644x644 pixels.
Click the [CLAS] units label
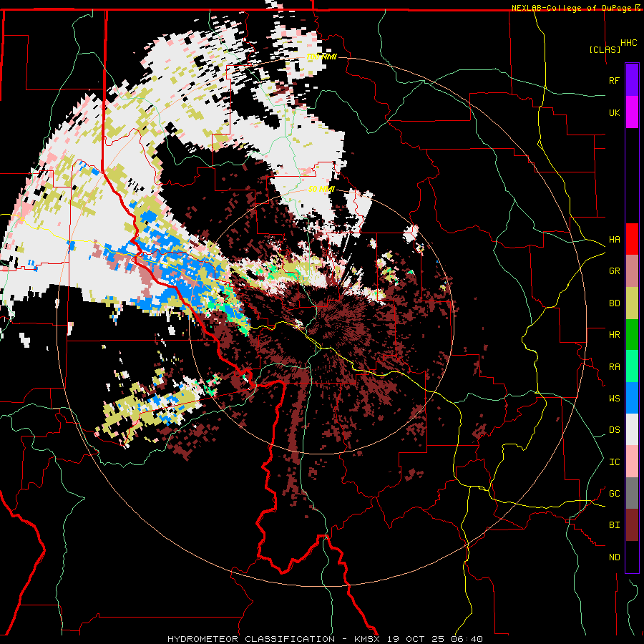(605, 49)
